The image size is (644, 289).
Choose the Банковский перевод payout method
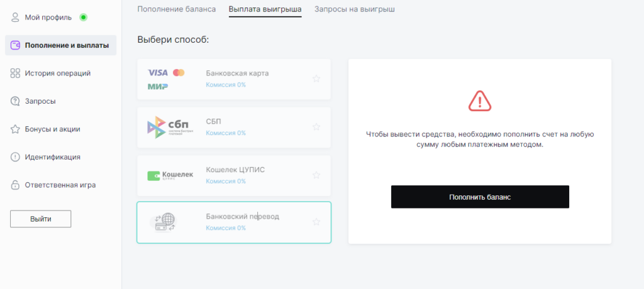coord(234,222)
